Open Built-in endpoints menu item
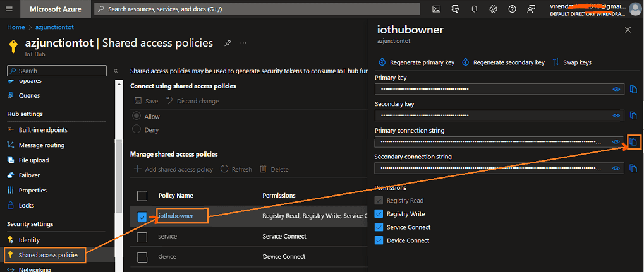This screenshot has width=644, height=272. click(x=43, y=129)
